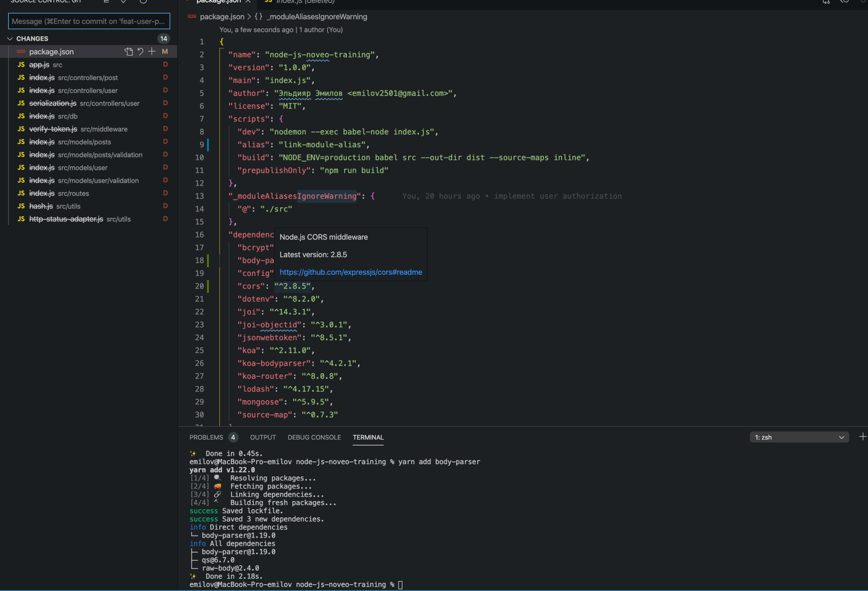
Task: Select index.js in src/models/posts/validation
Action: click(x=89, y=155)
